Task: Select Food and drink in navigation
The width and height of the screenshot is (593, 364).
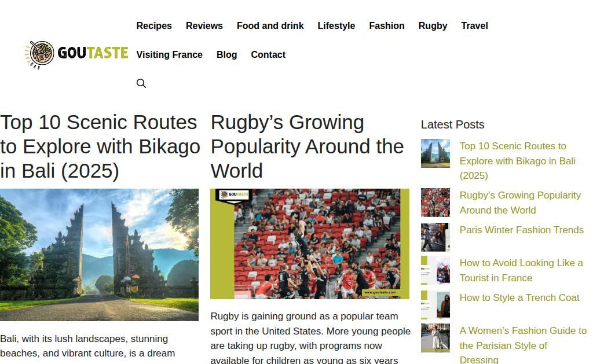Action: [270, 25]
